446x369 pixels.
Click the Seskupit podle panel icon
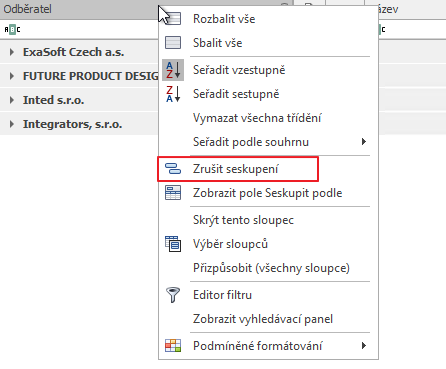[x=173, y=193]
